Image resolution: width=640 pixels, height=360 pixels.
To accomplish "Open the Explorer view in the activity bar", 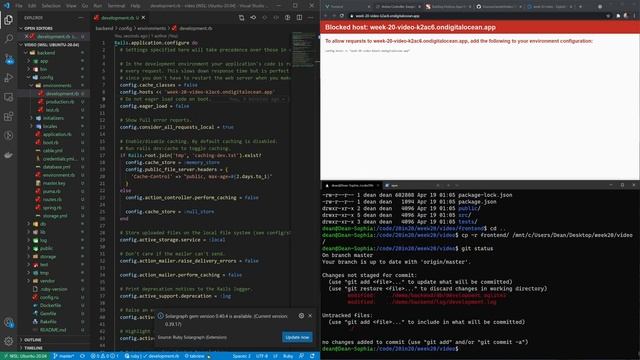I will tap(9, 20).
